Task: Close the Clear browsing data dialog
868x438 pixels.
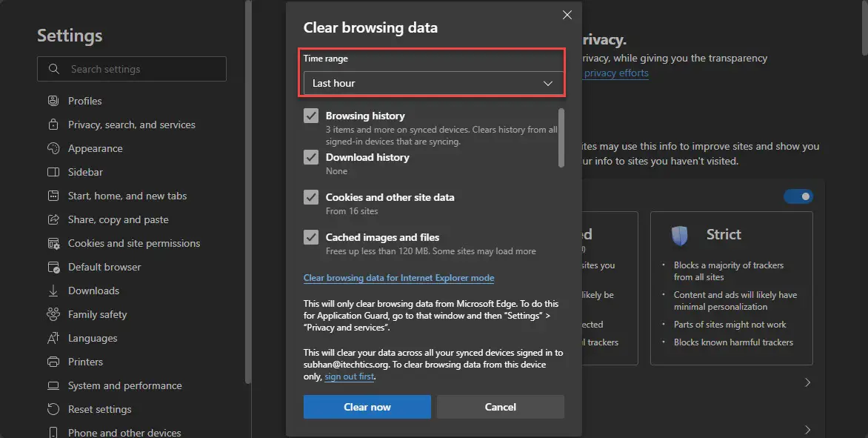Action: click(567, 15)
